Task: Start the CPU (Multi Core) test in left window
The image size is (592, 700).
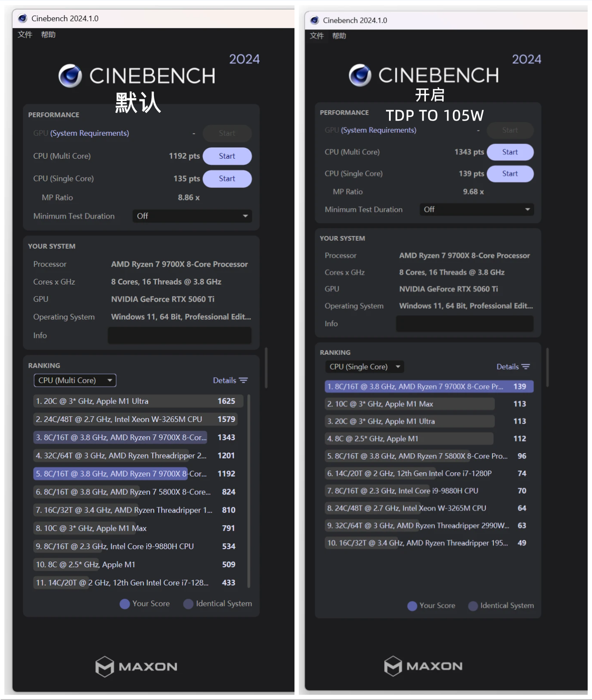Action: 227,156
